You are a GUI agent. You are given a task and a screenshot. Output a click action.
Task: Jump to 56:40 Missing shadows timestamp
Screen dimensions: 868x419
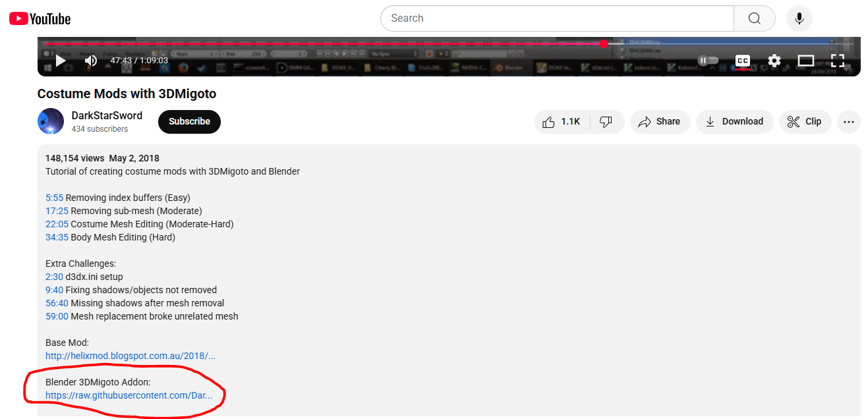click(x=57, y=303)
